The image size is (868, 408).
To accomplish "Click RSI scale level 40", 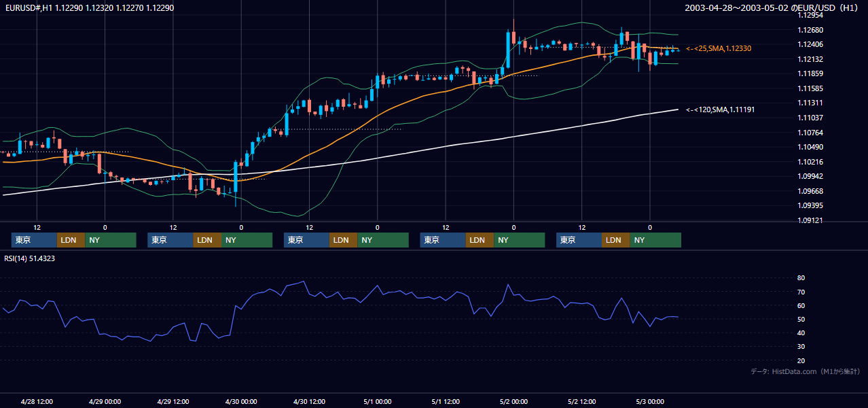I will (x=801, y=333).
